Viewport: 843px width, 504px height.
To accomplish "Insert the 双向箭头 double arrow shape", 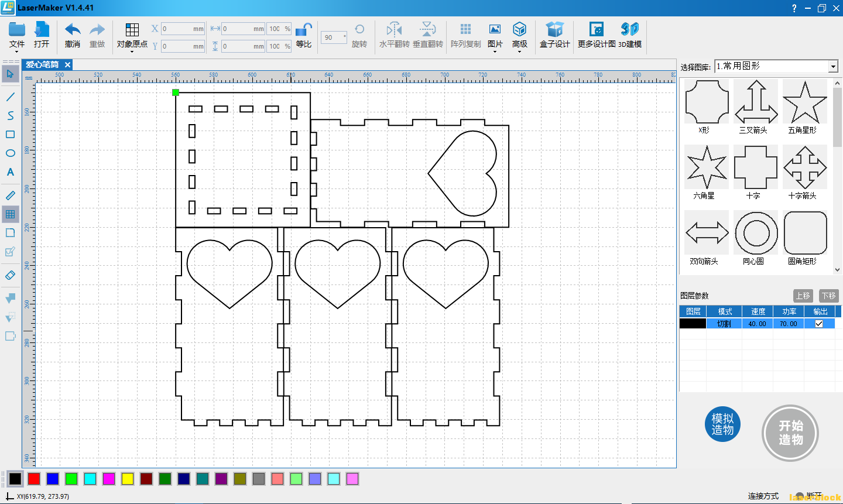I will coord(707,232).
